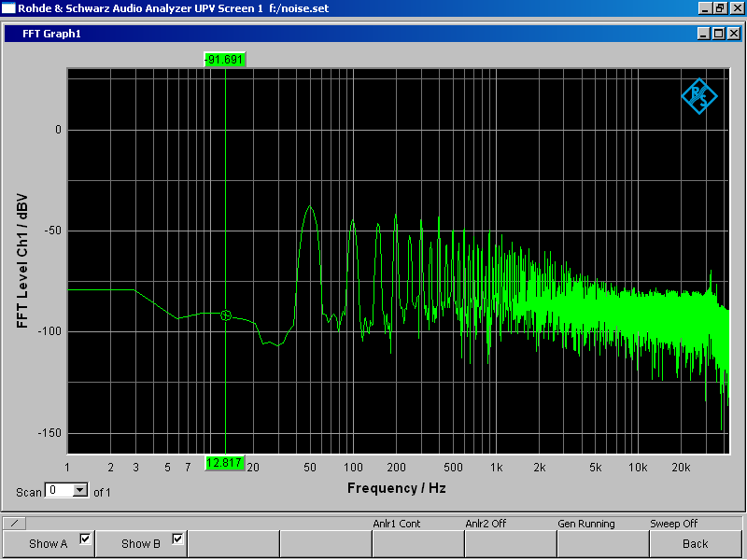Viewport: 747px width, 560px height.
Task: Open the Scan number dropdown
Action: [x=80, y=490]
